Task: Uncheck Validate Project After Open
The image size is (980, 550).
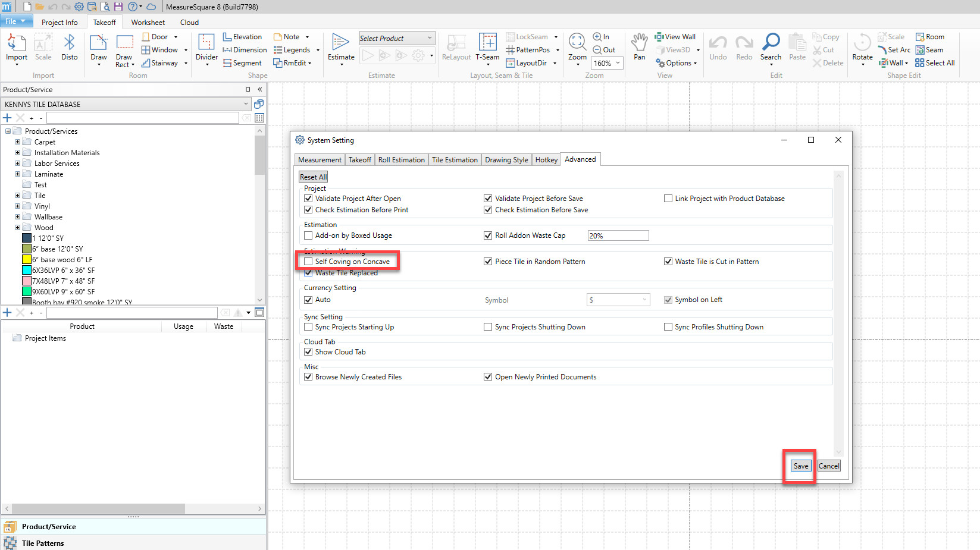Action: [x=308, y=199]
